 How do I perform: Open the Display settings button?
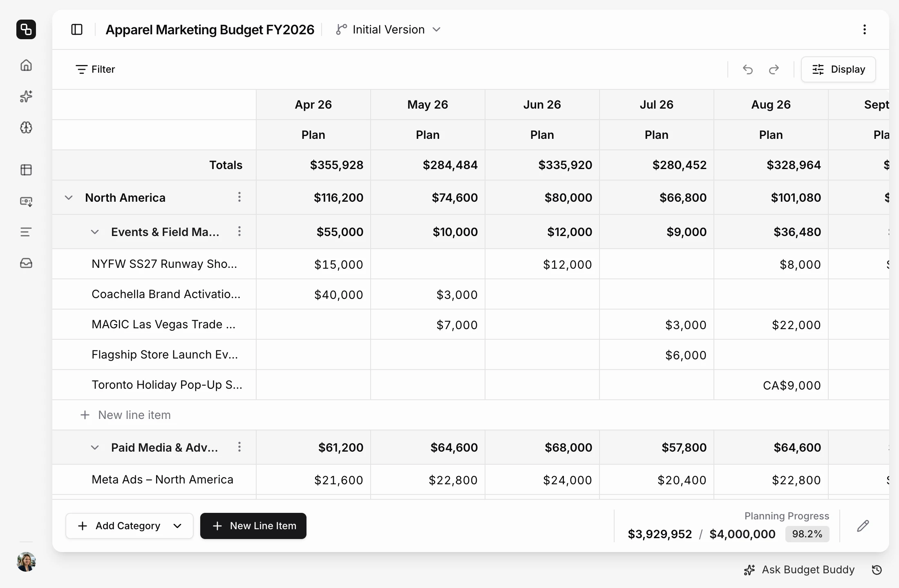[x=839, y=69]
